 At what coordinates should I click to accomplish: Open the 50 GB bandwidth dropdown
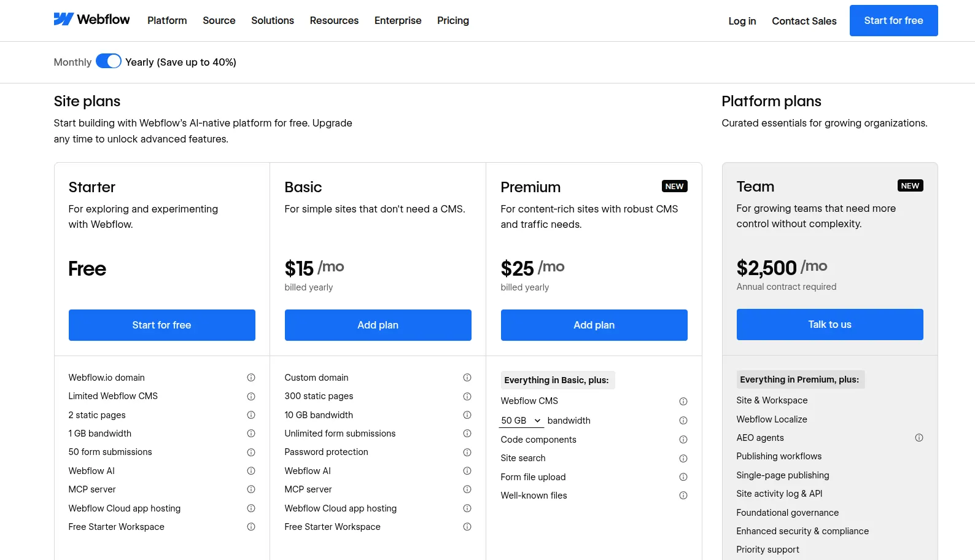[522, 421]
